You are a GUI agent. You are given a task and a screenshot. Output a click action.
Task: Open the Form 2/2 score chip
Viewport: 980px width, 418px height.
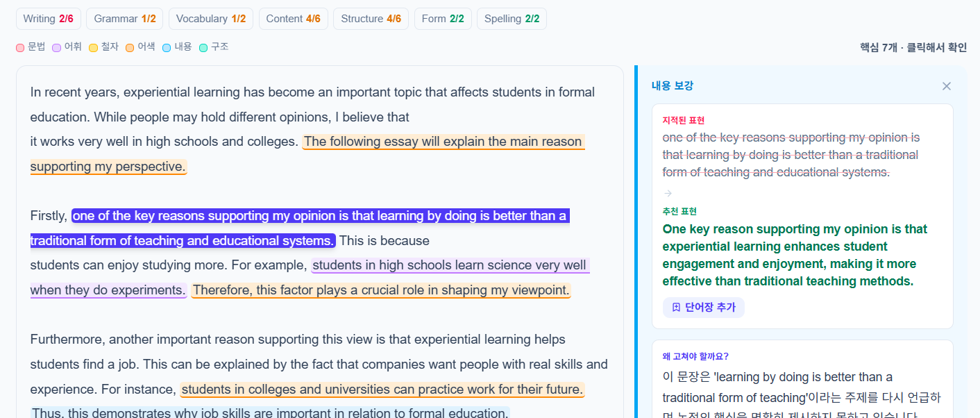coord(443,19)
